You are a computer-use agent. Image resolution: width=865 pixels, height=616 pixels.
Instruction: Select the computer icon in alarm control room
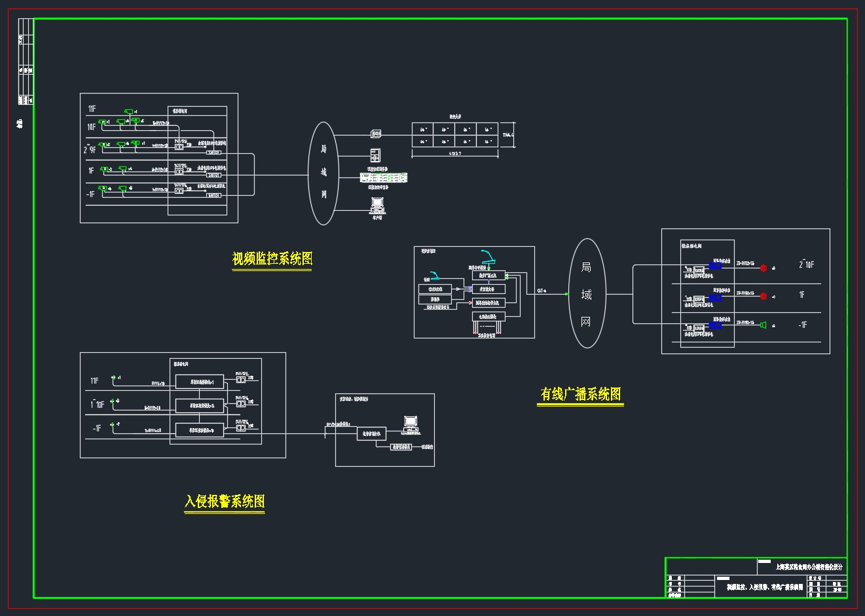coord(411,424)
